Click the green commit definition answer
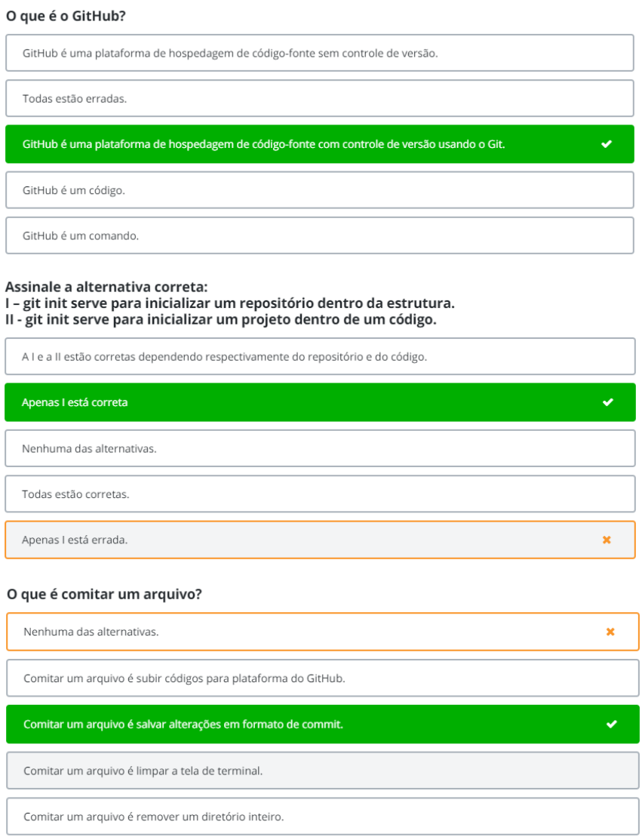This screenshot has width=642, height=840. click(x=302, y=723)
